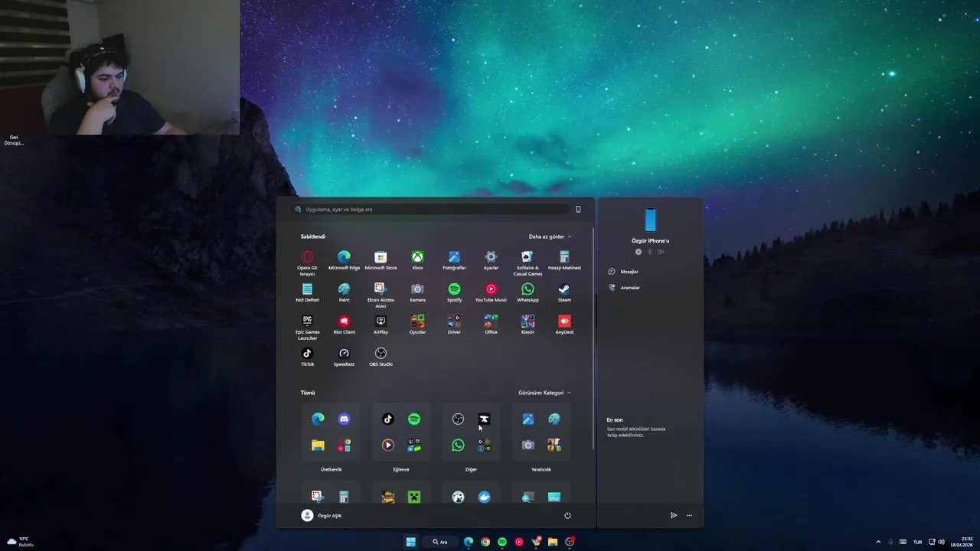Launch Microsoft Edge from pinned apps
The image size is (980, 551).
tap(344, 260)
